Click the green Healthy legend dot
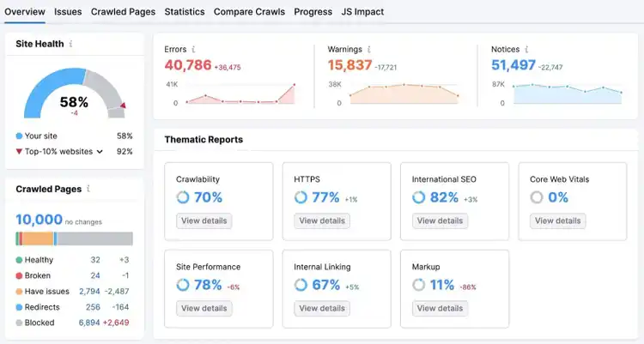Viewport: 644px width, 344px height. [19, 260]
